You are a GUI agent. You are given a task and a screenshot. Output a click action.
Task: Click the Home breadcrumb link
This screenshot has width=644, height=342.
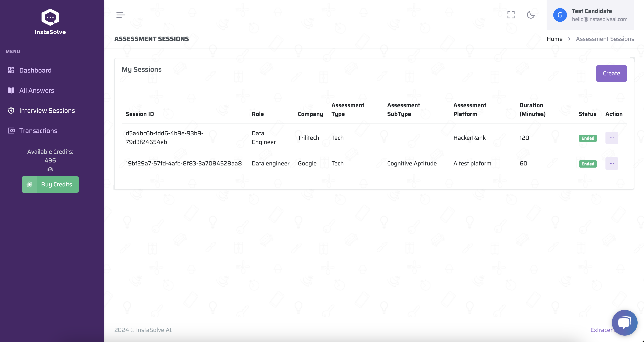pos(554,39)
